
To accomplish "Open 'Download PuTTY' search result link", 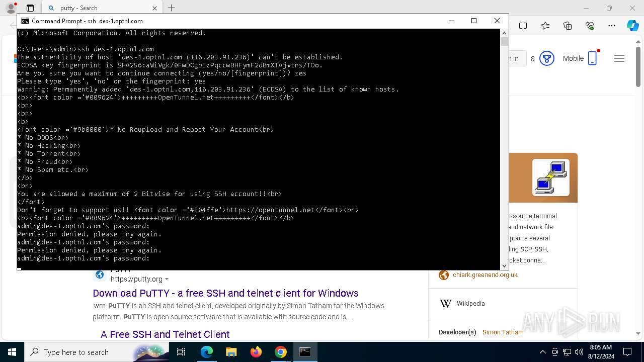I will tap(225, 293).
